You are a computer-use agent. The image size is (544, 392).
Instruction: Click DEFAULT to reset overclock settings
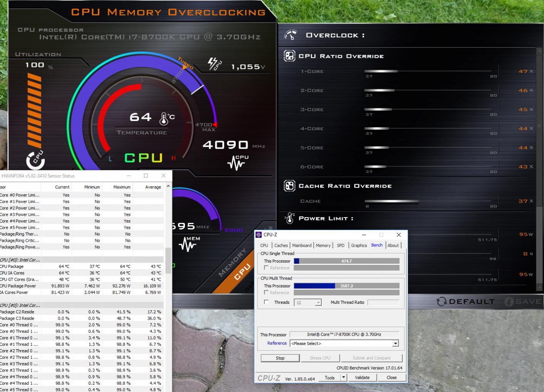472,302
